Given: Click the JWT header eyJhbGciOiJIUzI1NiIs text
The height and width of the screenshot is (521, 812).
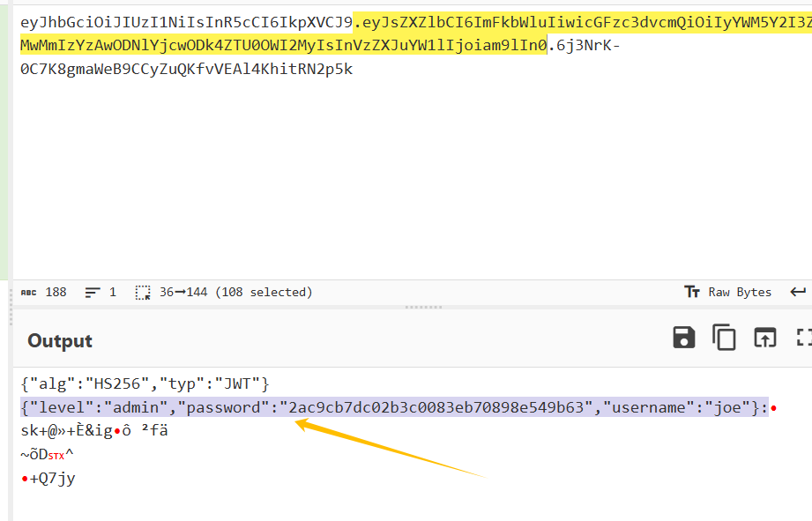Looking at the screenshot, I should pyautogui.click(x=186, y=22).
